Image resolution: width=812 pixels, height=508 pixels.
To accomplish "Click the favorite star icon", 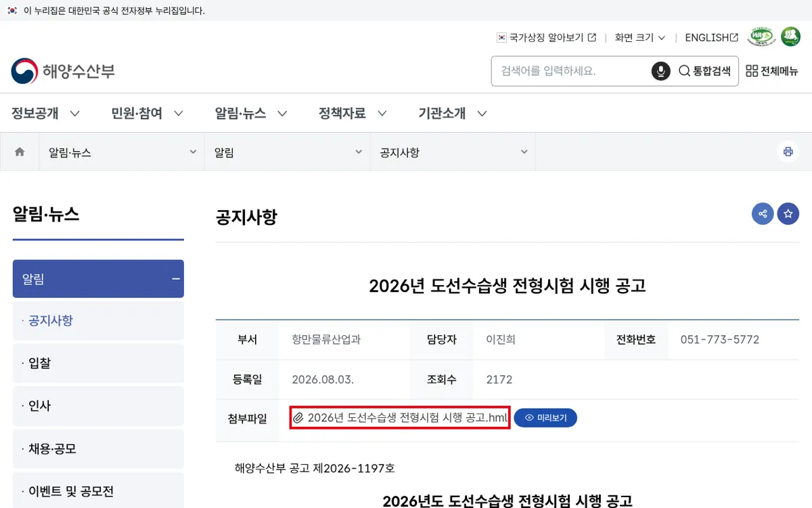I will click(x=788, y=214).
